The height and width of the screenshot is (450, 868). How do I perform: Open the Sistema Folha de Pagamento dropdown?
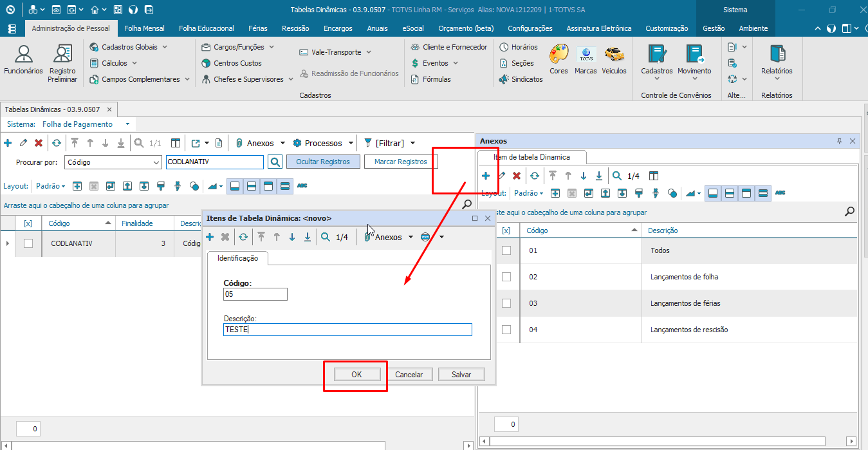[127, 124]
